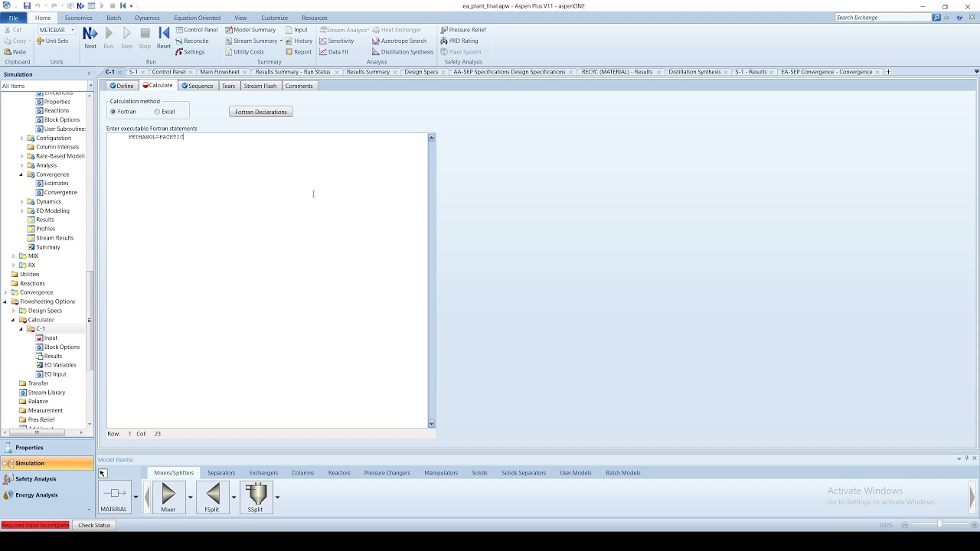Image resolution: width=980 pixels, height=551 pixels.
Task: Open the Stream Summary dropdown arrow
Action: tap(281, 41)
